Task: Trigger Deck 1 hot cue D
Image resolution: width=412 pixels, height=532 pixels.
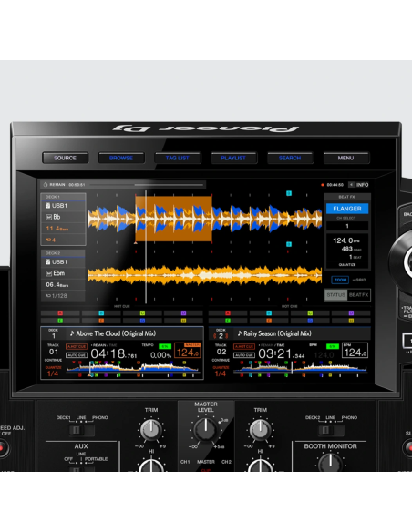Action: (183, 312)
